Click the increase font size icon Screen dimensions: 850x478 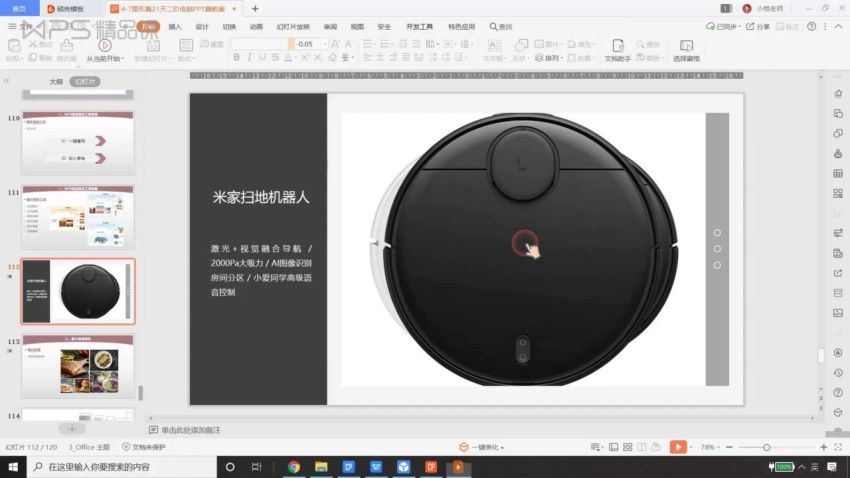point(335,44)
